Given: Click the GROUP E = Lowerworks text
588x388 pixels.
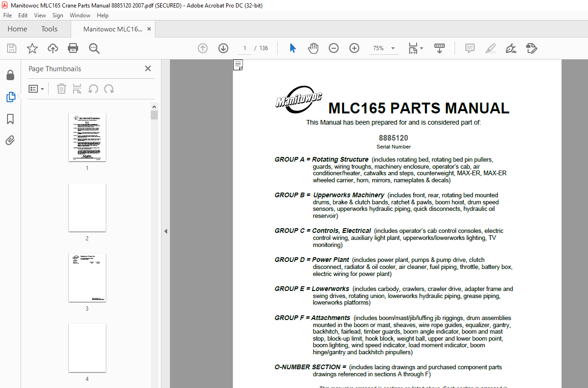Looking at the screenshot, I should click(x=312, y=289).
